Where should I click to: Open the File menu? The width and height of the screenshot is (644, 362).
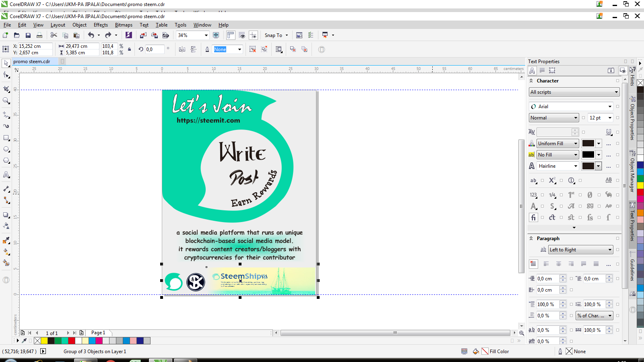point(7,25)
